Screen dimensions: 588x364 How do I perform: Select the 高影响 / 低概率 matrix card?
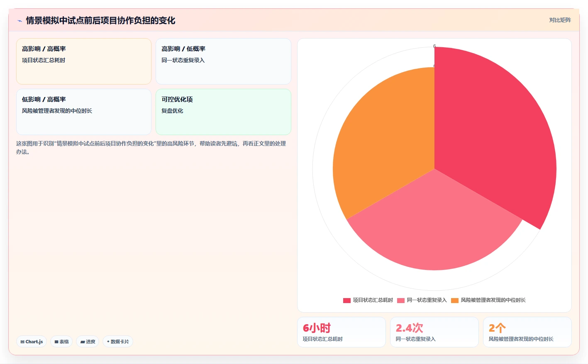(223, 61)
